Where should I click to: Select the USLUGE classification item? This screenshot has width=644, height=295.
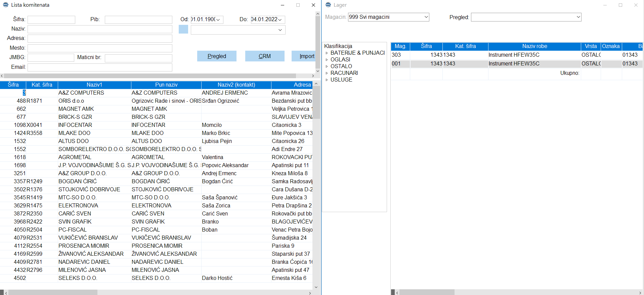coord(341,80)
